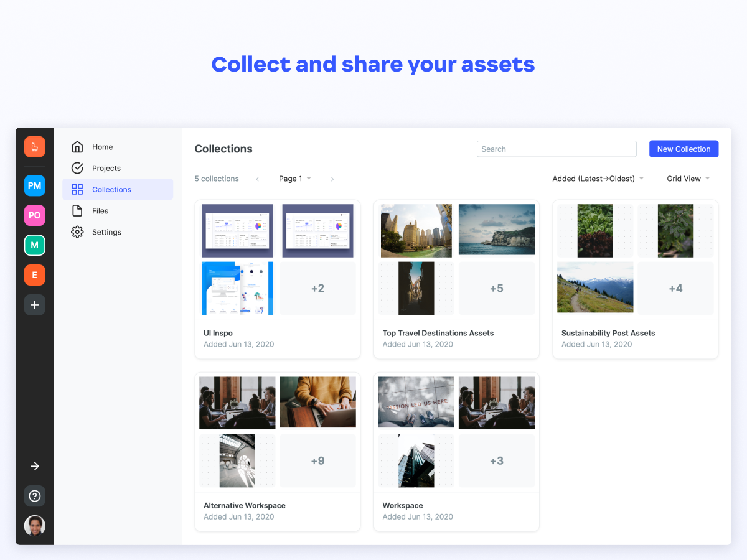
Task: Open the Grid View dropdown
Action: [x=688, y=179]
